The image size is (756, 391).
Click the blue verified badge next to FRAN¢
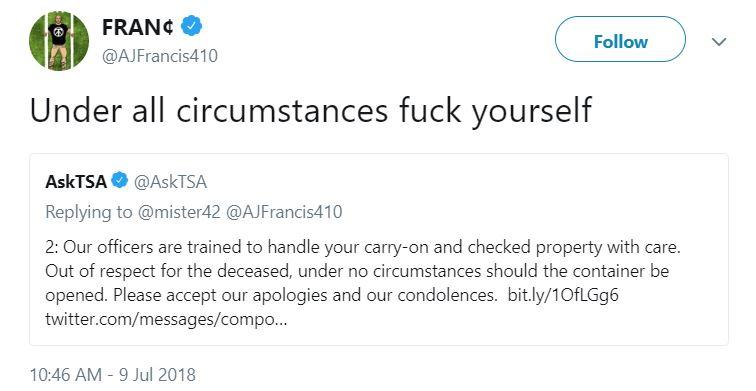click(x=191, y=26)
